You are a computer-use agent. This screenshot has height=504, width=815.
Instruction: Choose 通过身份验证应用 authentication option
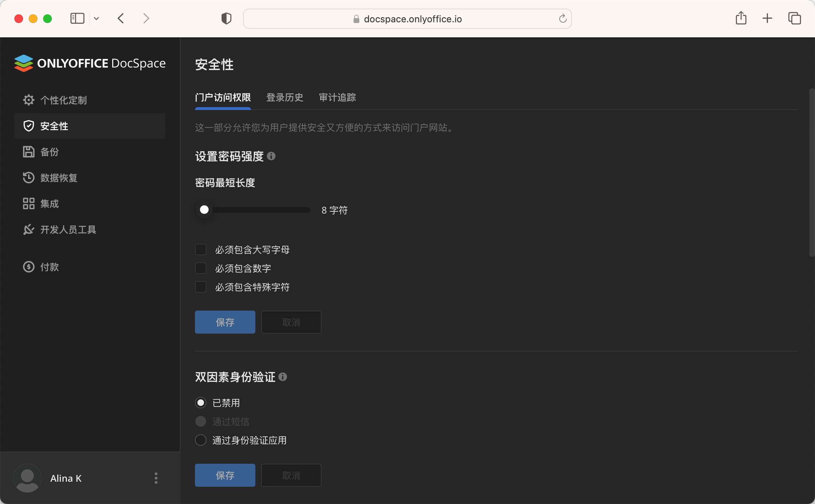201,440
